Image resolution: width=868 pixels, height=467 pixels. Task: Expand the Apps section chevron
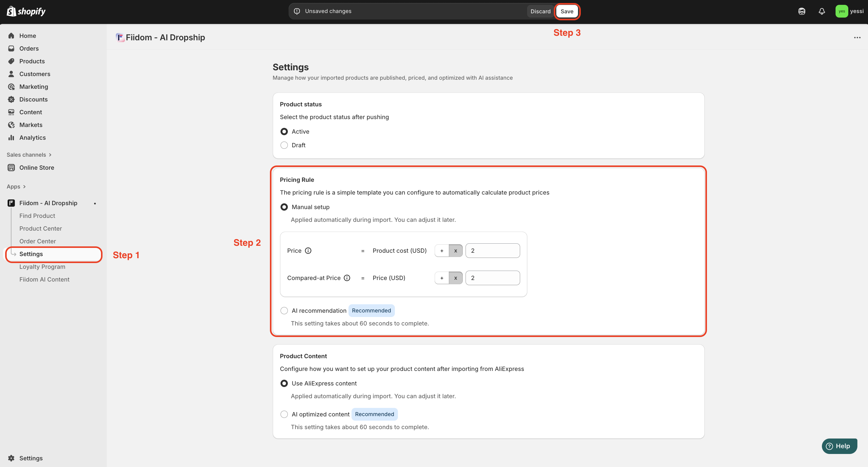(24, 187)
